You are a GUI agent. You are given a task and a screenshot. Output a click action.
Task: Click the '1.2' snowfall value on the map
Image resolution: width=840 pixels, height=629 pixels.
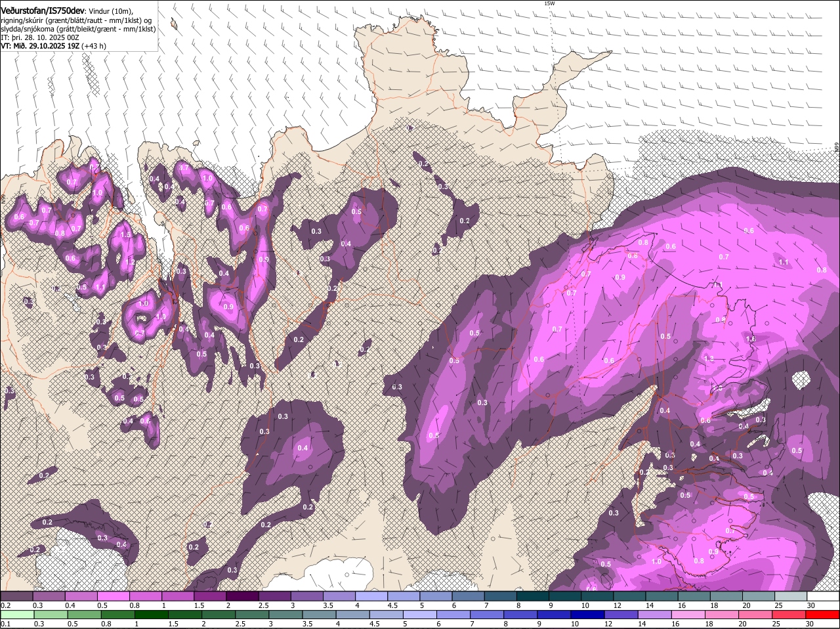tap(130, 261)
